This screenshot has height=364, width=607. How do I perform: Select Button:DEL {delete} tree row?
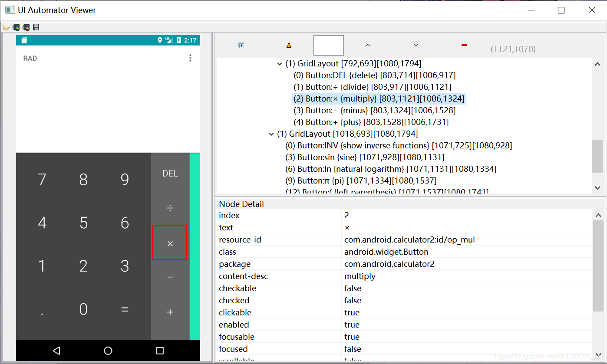(x=375, y=75)
